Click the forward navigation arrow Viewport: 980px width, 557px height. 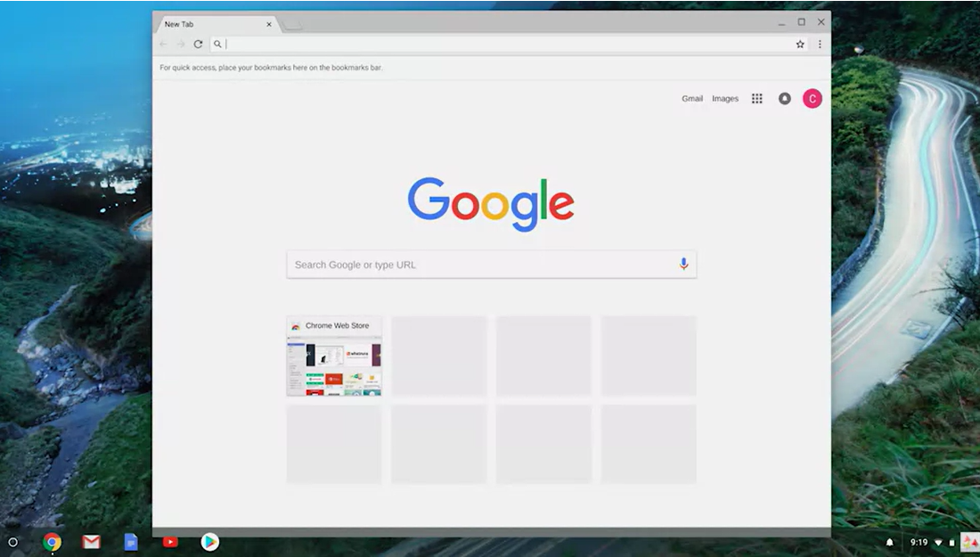[x=181, y=44]
